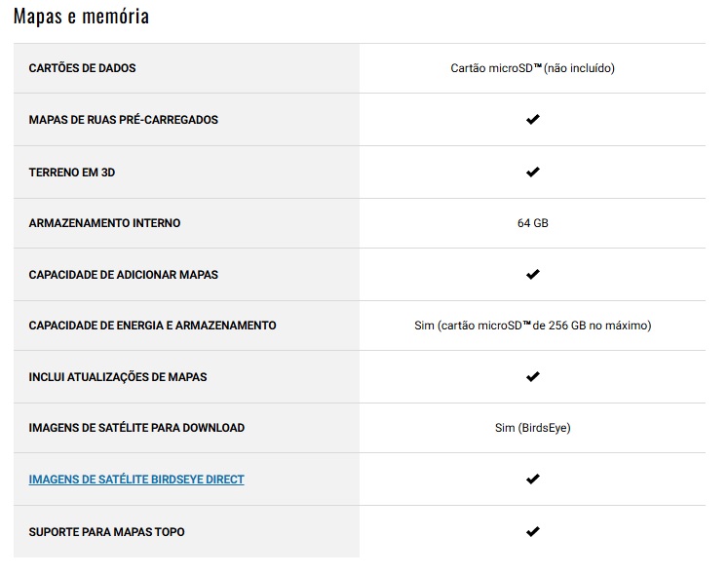Click the Cartões de dados label
This screenshot has width=728, height=576.
(82, 68)
